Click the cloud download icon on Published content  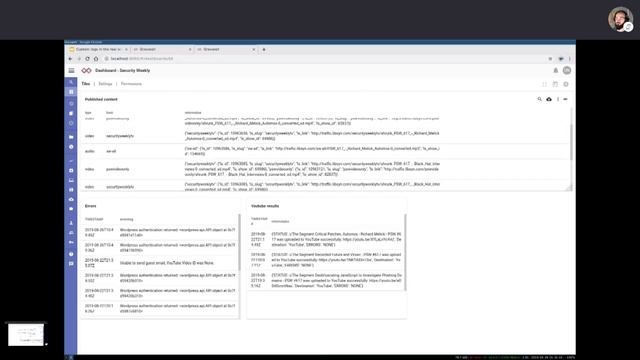[549, 99]
